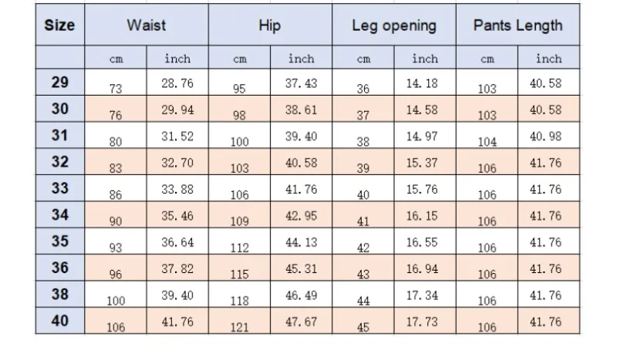
Task: Click size 32 row label
Action: point(60,162)
